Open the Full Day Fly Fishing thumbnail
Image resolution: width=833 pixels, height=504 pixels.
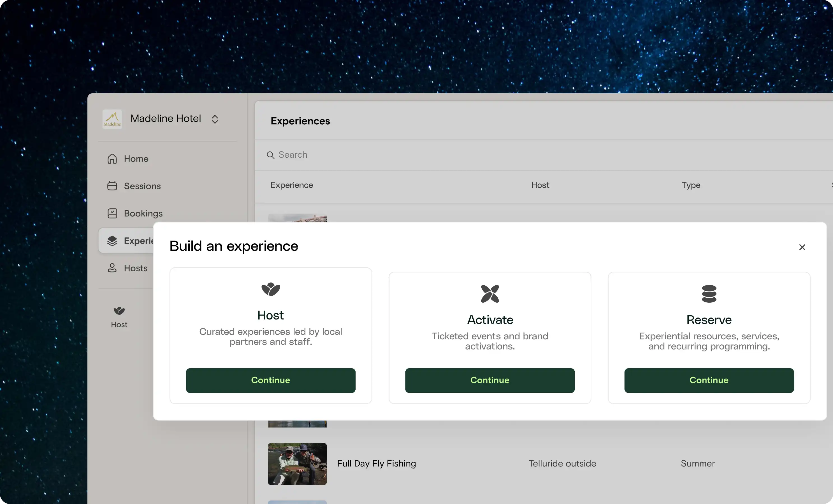pos(297,463)
